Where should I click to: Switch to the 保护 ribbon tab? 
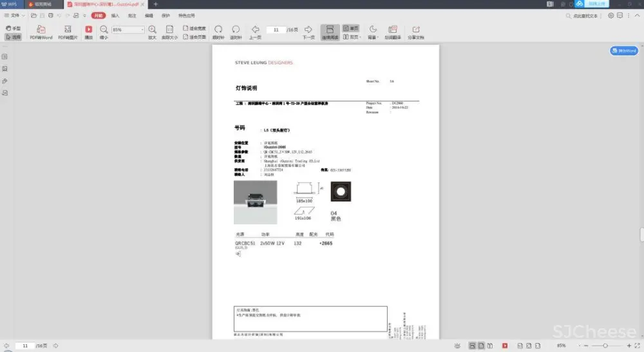click(166, 15)
